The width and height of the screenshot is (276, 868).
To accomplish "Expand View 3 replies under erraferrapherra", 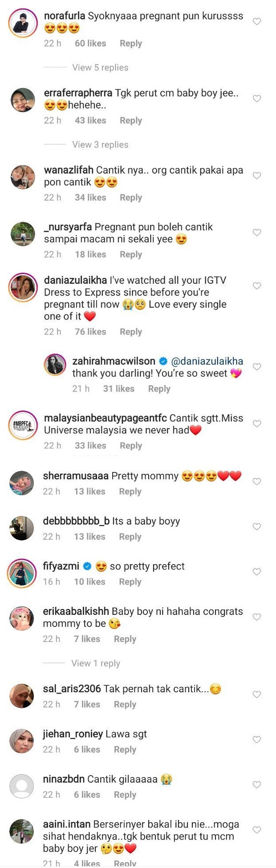I will 100,145.
